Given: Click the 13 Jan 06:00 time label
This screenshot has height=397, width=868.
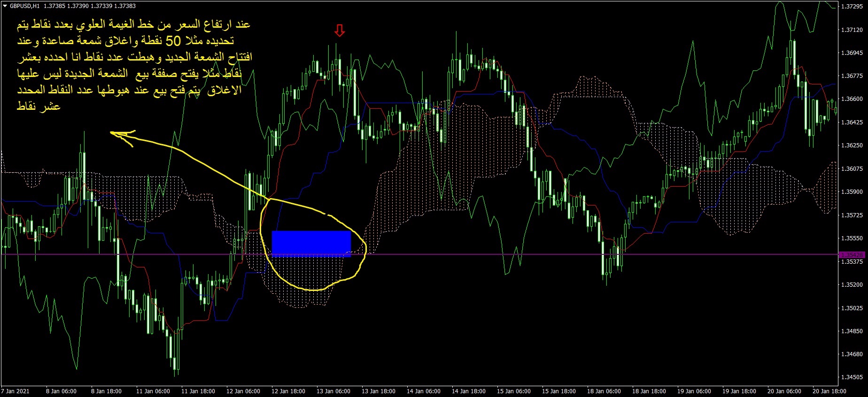Looking at the screenshot, I should [333, 391].
